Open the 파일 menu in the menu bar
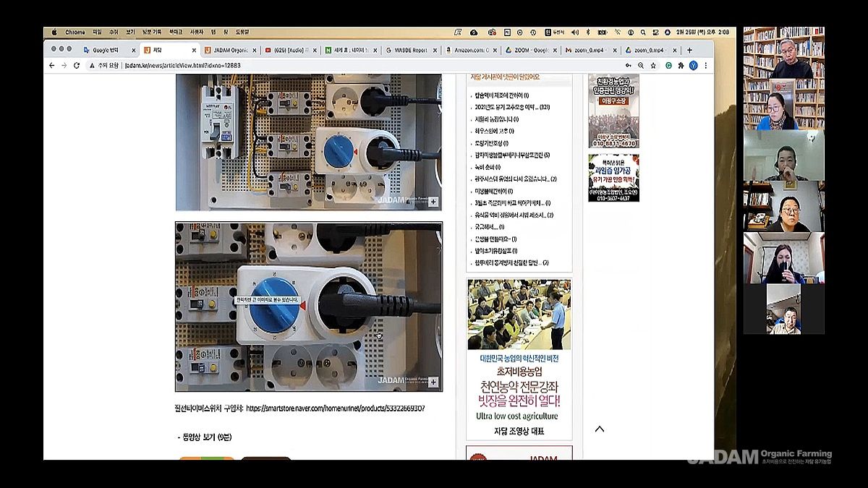 pos(98,33)
